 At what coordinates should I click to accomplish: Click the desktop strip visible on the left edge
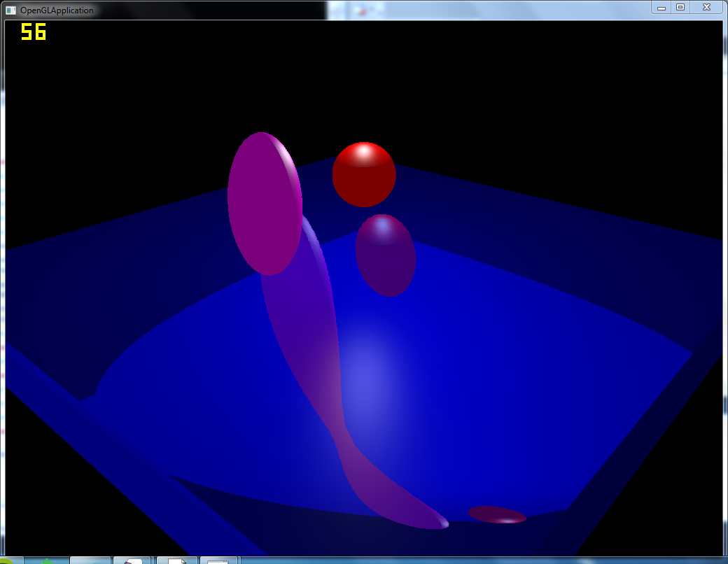coord(2,280)
